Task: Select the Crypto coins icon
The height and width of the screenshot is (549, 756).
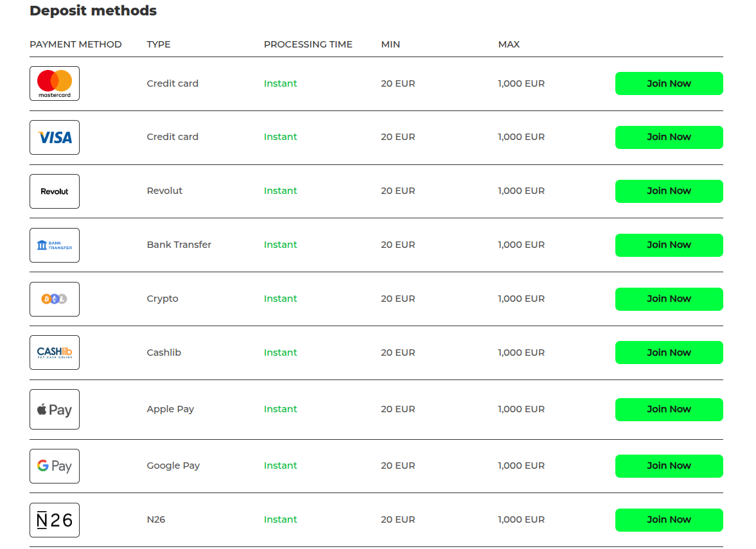Action: point(55,299)
